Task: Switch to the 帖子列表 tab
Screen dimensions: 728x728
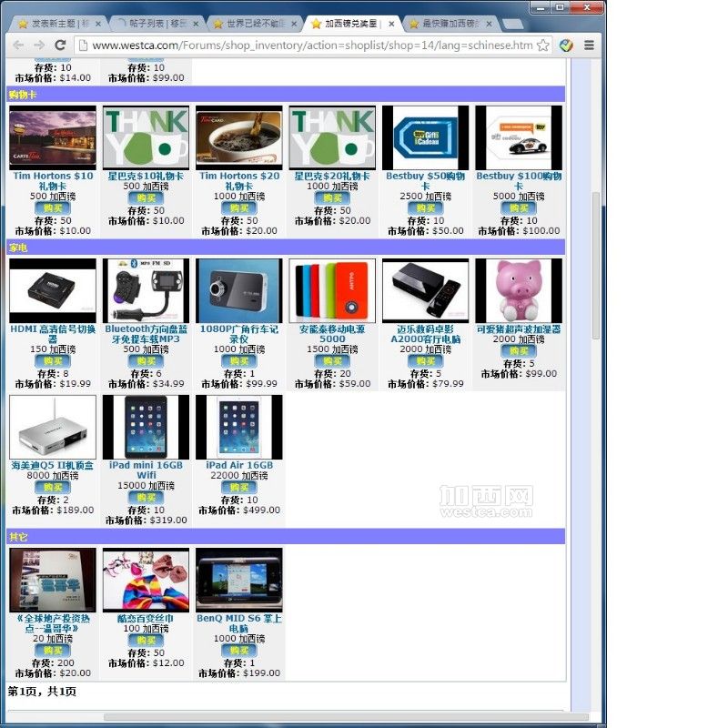Action: click(x=157, y=24)
